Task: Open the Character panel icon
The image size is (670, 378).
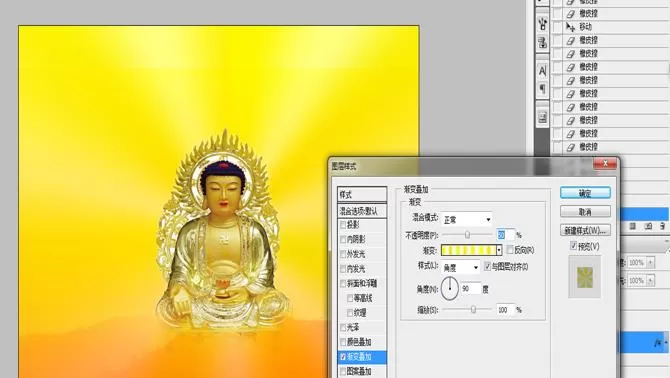Action: coord(543,70)
